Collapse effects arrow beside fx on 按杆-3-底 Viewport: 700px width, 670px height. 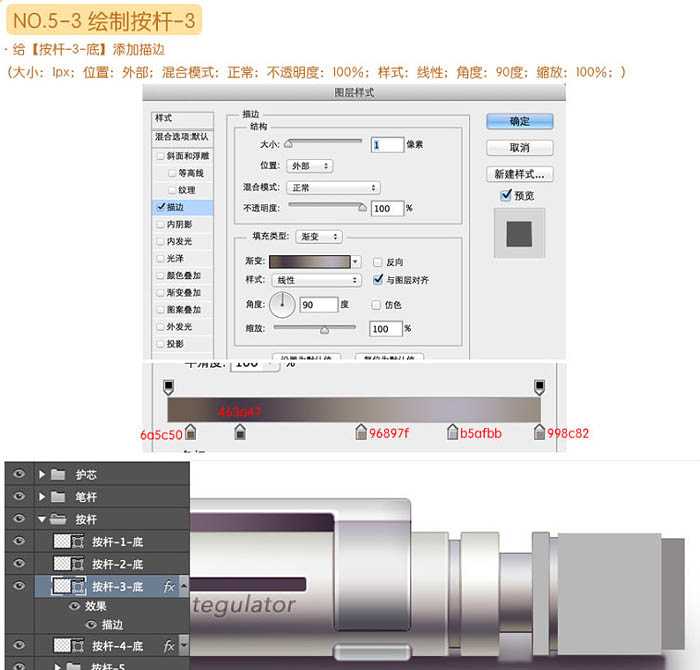point(183,585)
